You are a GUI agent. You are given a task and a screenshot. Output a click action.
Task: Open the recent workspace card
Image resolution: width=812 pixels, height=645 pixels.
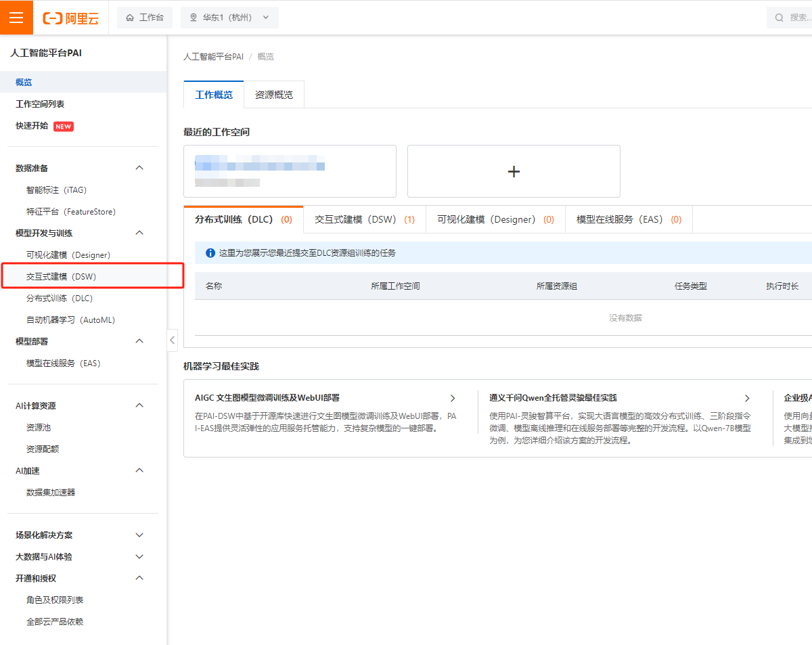tap(290, 171)
